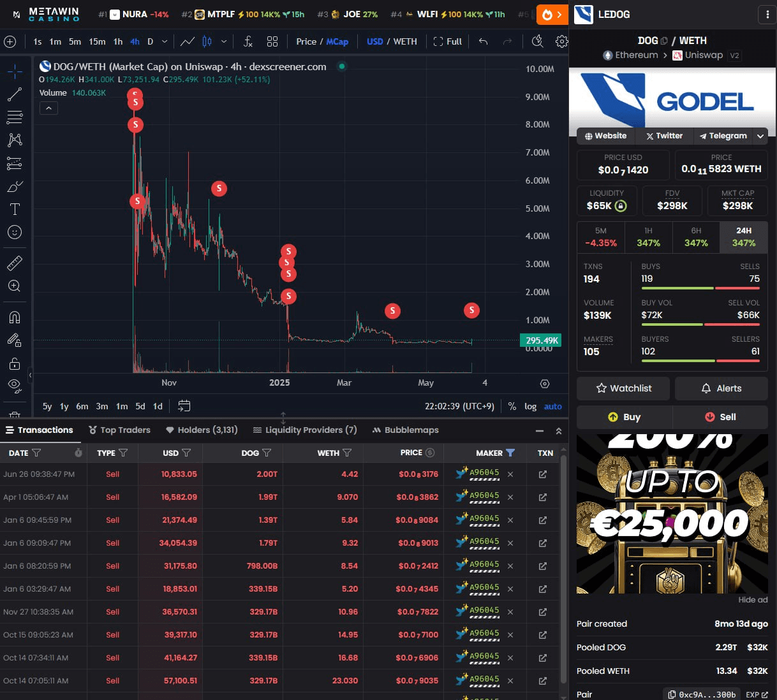Open the chart layout grid selector
This screenshot has height=700, width=777.
pyautogui.click(x=272, y=41)
